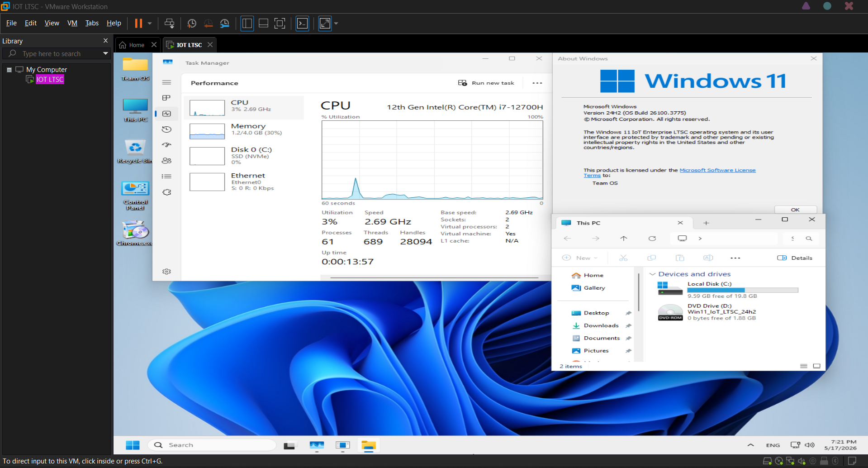Open the snapshot manager icon
Image resolution: width=868 pixels, height=468 pixels.
pyautogui.click(x=225, y=23)
